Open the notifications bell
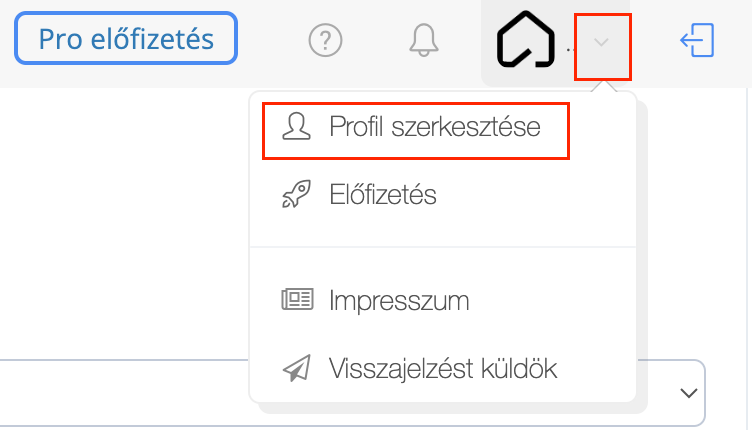Image resolution: width=752 pixels, height=430 pixels. (423, 40)
